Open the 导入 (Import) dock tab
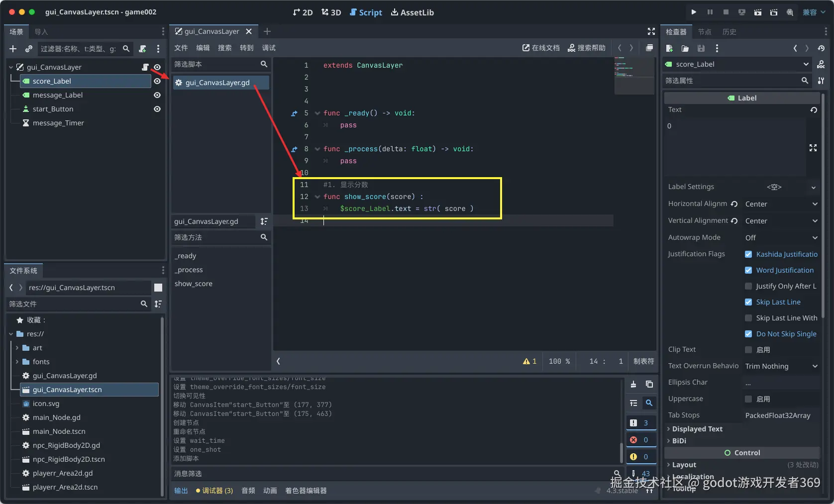834x504 pixels. point(41,32)
